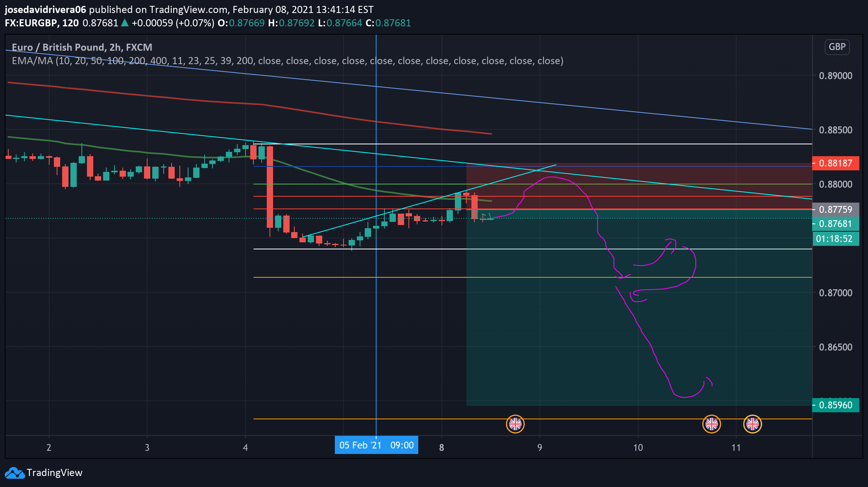
Task: Click the last UK flag economic event marker
Action: tap(752, 424)
